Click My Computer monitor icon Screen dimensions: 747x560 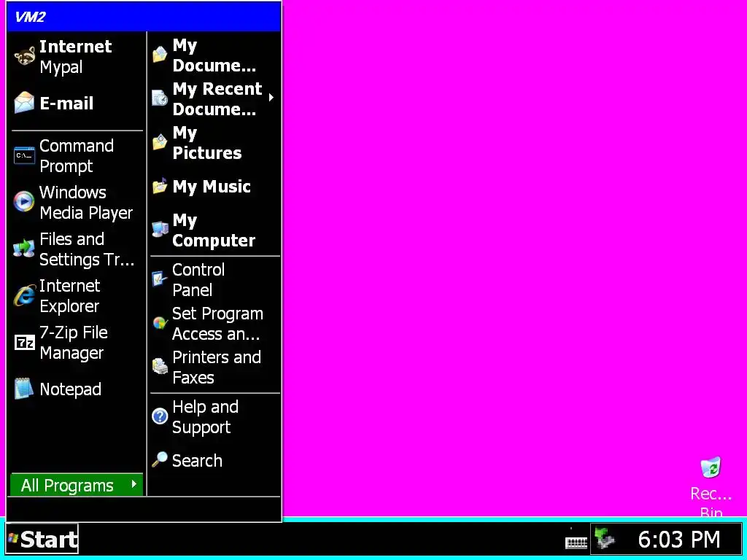coord(160,230)
